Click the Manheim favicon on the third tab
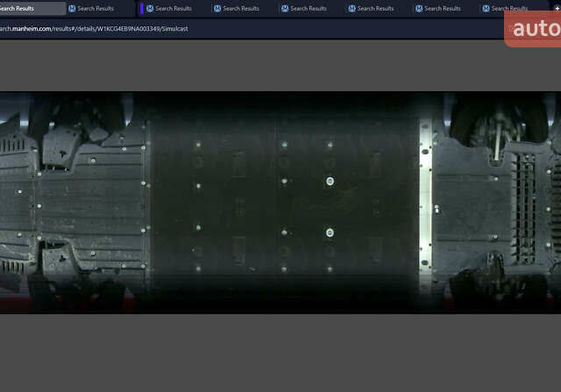The image size is (561, 392). point(150,8)
